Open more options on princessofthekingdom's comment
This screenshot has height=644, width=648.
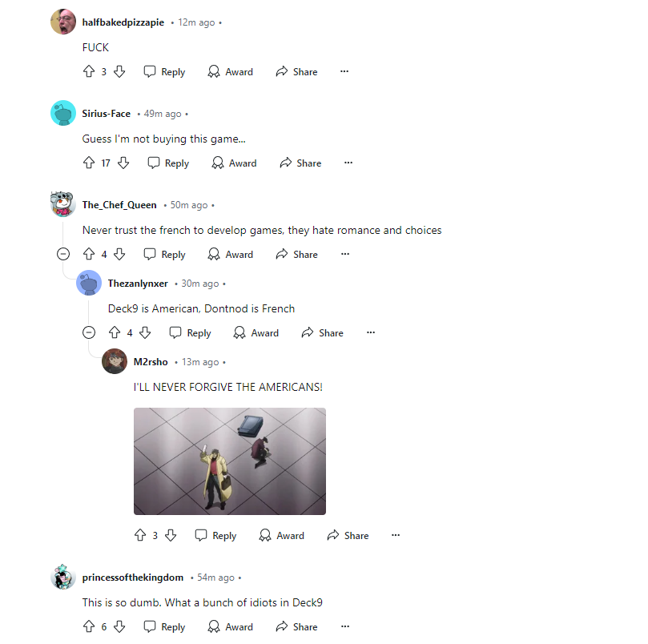pos(345,626)
